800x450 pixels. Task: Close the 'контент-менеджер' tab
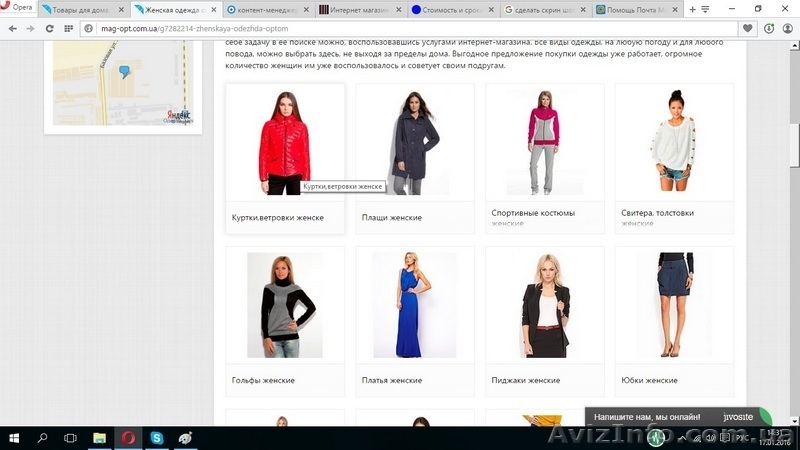[306, 10]
